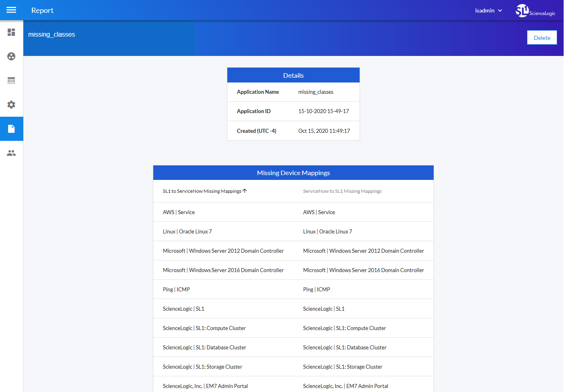
Task: Expand the isadmin user dropdown
Action: click(489, 10)
